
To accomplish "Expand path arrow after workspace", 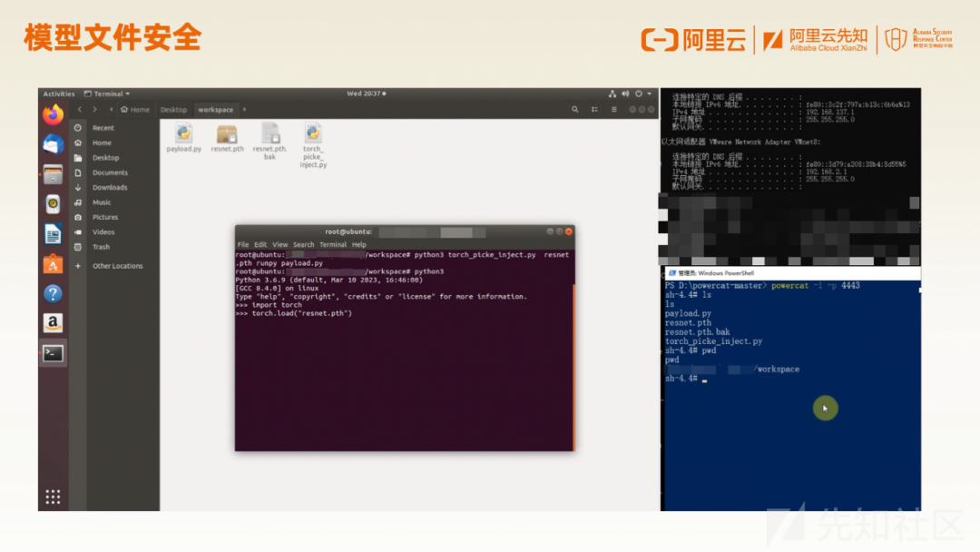I will (244, 109).
